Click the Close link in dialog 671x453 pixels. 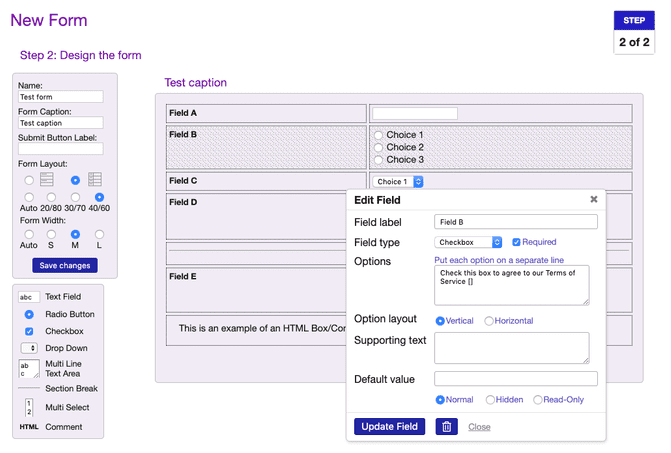(x=479, y=426)
